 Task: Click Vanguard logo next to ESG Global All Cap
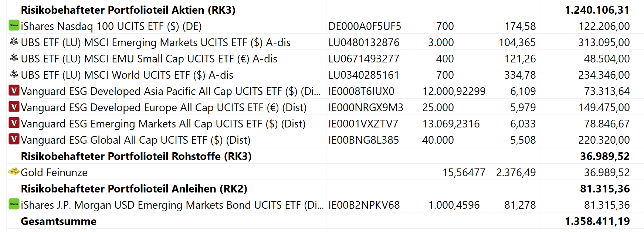(14, 139)
